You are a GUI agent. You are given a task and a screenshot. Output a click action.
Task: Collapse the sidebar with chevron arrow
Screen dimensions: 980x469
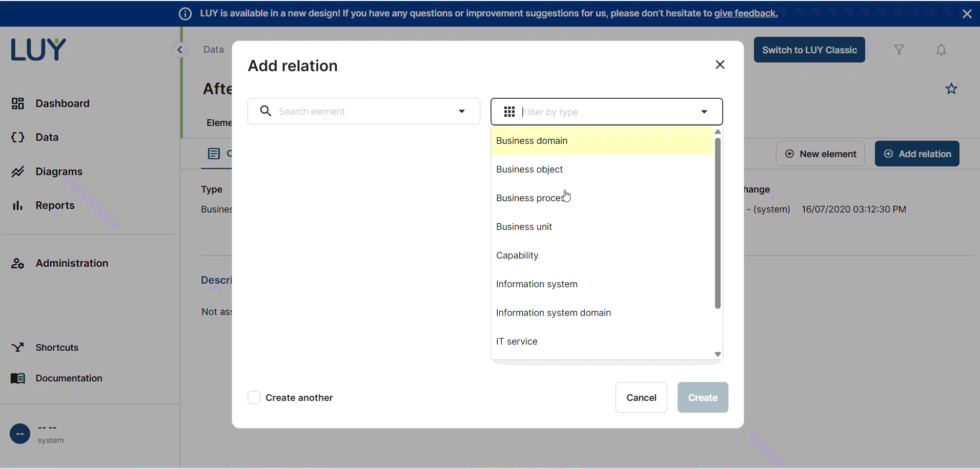click(180, 50)
